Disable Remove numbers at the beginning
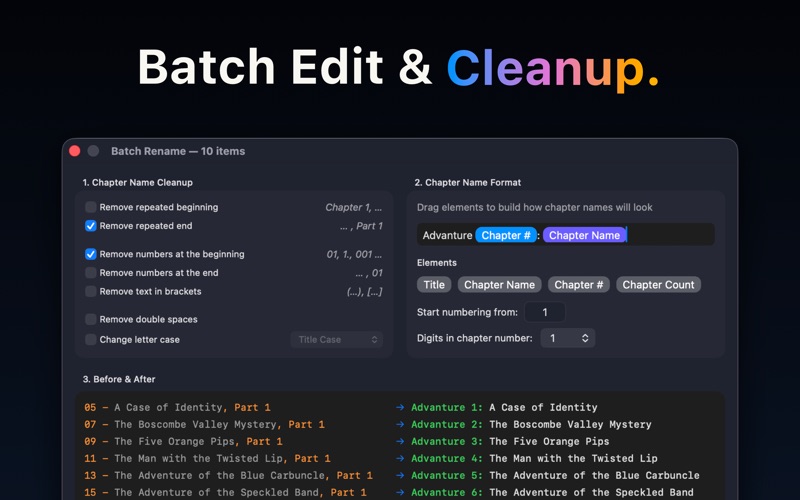 coord(91,254)
